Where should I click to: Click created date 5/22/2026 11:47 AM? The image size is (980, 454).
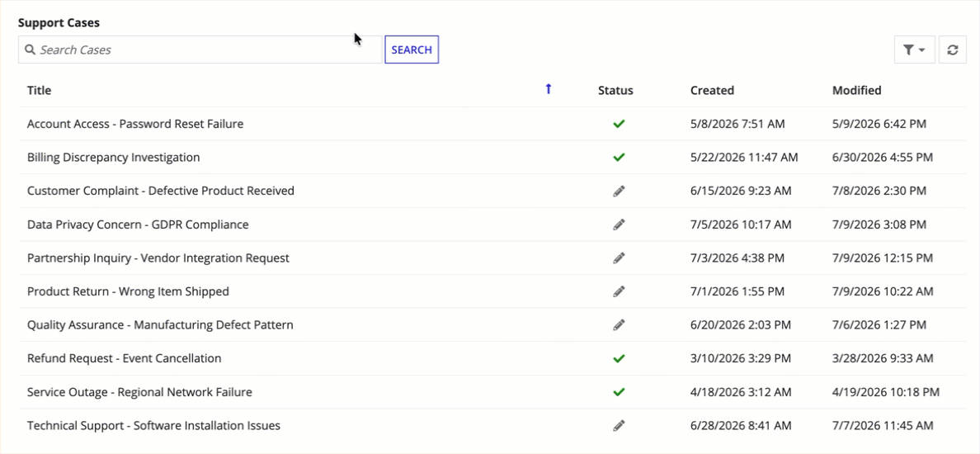(x=744, y=158)
